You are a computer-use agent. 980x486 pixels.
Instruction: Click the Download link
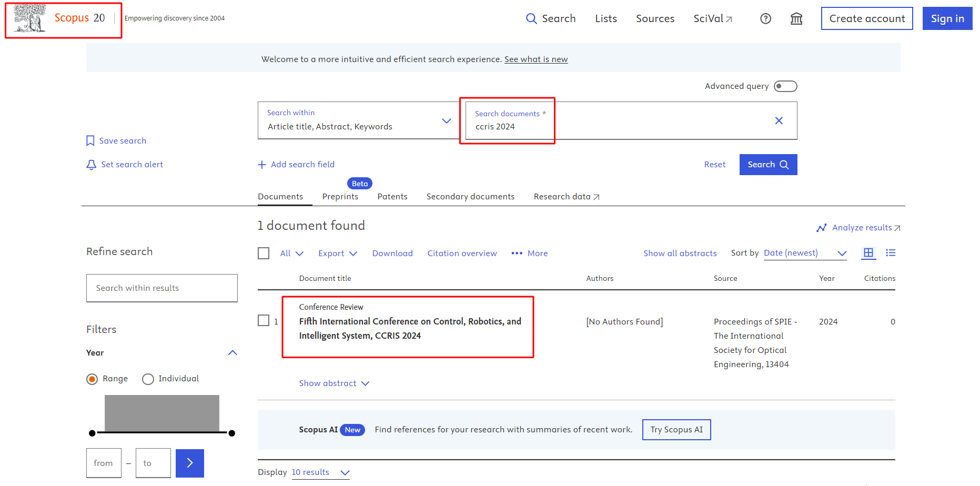[x=392, y=253]
